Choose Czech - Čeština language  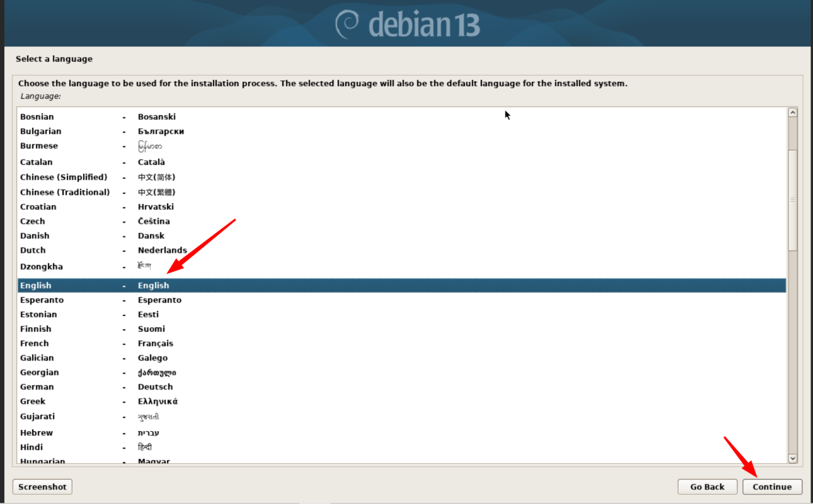point(401,222)
